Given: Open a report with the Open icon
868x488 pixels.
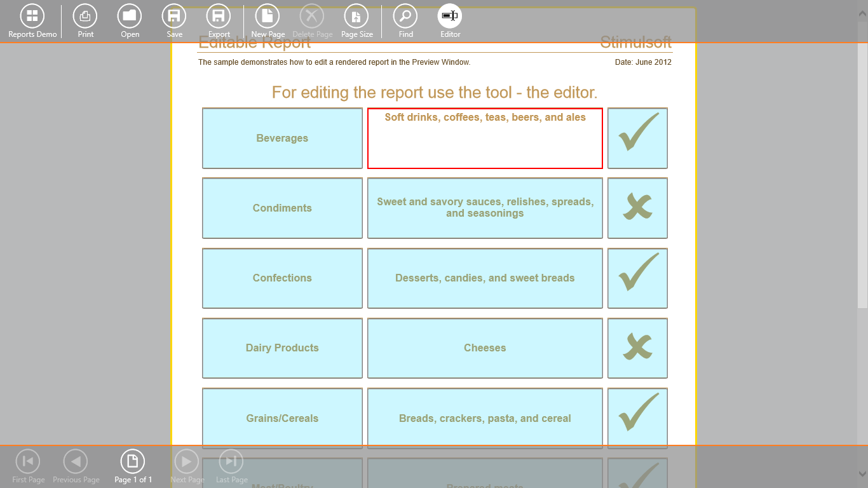Looking at the screenshot, I should pyautogui.click(x=130, y=17).
